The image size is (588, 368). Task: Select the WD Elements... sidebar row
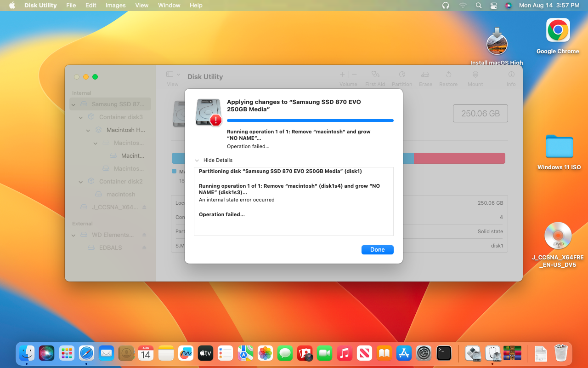tap(110, 235)
